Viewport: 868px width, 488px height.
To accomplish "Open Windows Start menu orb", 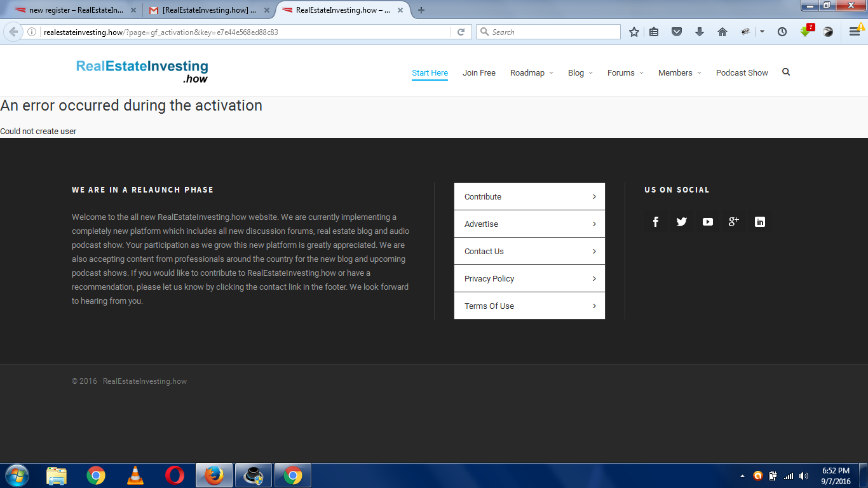I will (17, 475).
